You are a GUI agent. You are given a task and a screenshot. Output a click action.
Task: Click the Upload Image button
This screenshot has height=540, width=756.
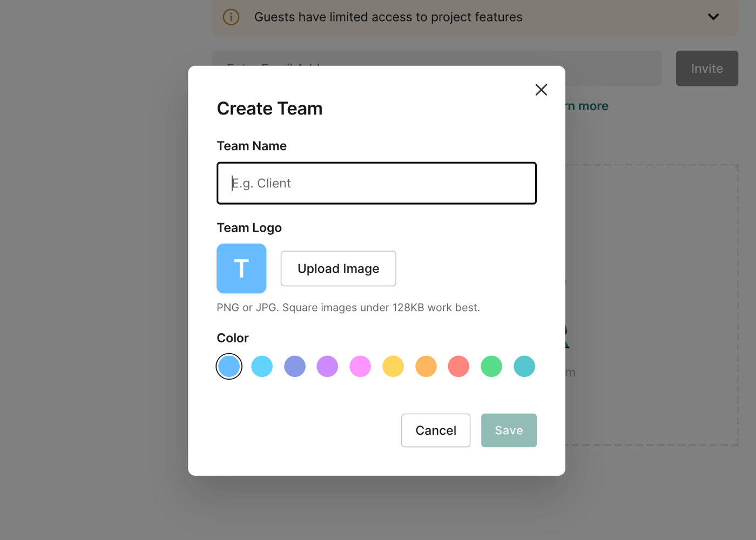coord(338,268)
